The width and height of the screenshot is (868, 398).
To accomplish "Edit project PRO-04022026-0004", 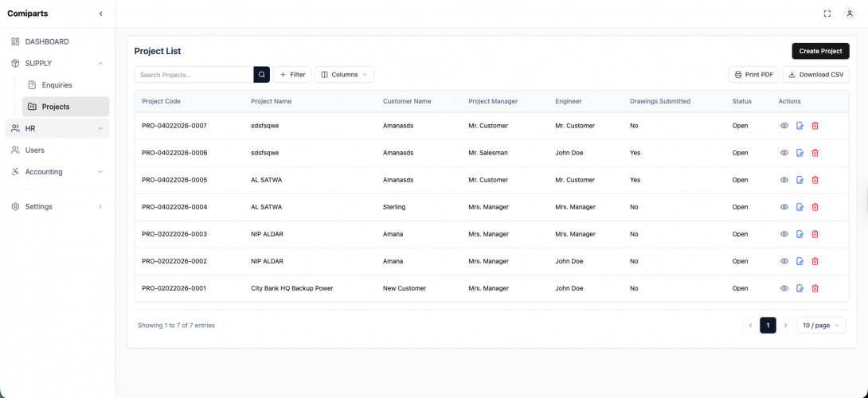I will (x=800, y=207).
